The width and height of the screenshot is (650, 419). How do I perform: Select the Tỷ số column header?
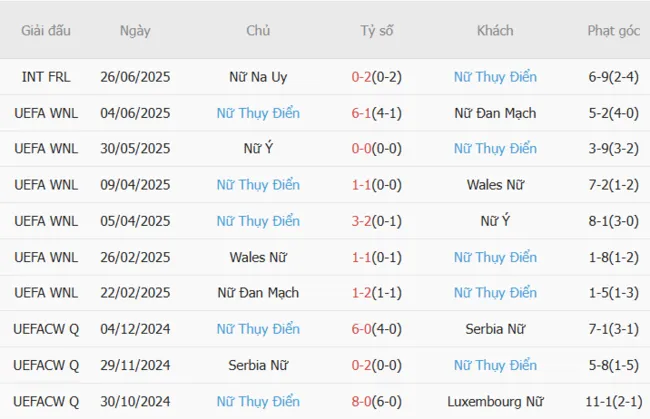377,31
